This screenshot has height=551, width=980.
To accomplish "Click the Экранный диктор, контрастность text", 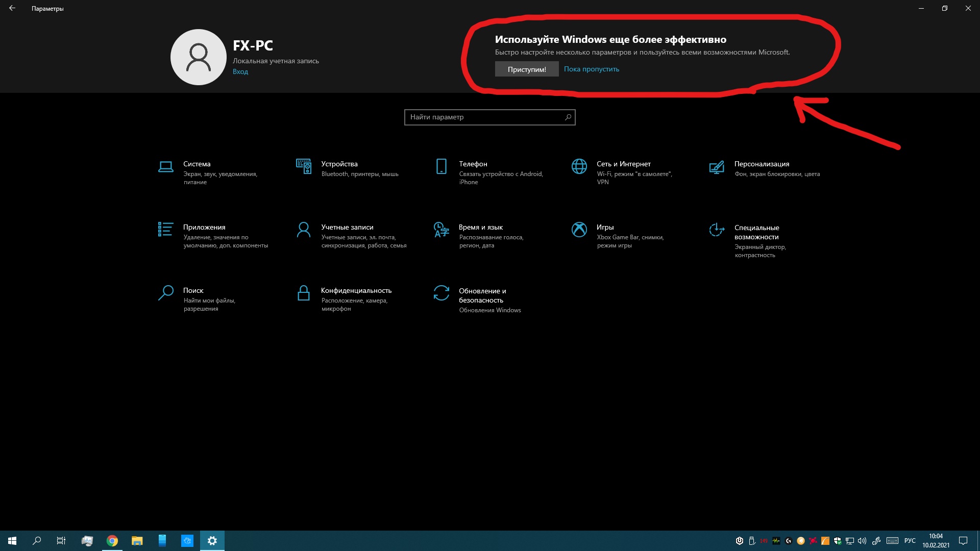I will [761, 251].
